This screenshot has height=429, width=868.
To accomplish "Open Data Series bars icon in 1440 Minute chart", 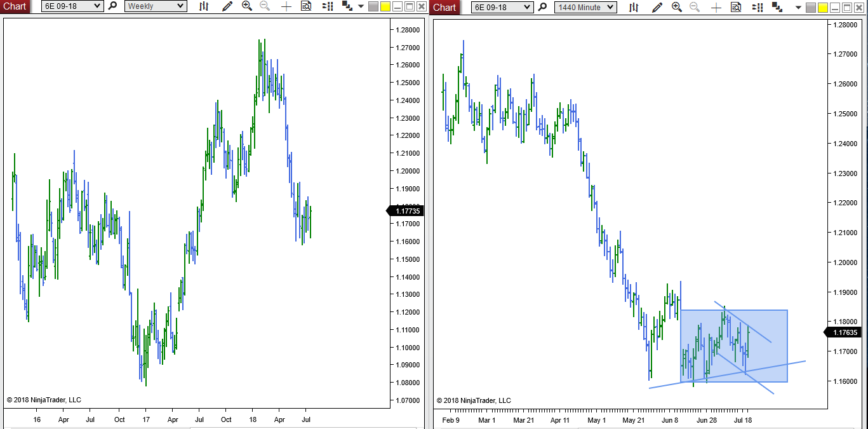I will (x=634, y=8).
